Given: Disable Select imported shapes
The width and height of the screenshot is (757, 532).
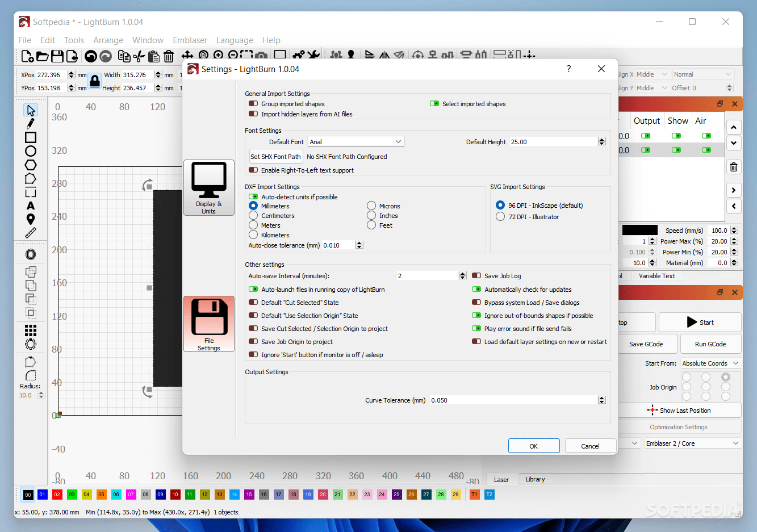Looking at the screenshot, I should 433,103.
